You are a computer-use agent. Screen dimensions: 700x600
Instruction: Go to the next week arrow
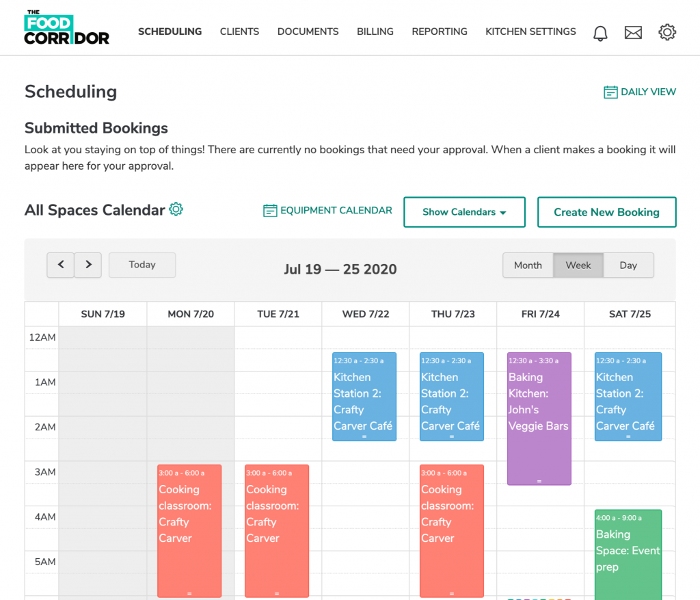pyautogui.click(x=88, y=265)
